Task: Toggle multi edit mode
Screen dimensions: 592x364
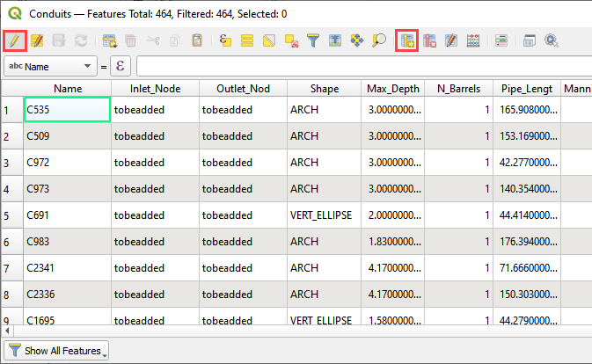Action: (x=37, y=40)
